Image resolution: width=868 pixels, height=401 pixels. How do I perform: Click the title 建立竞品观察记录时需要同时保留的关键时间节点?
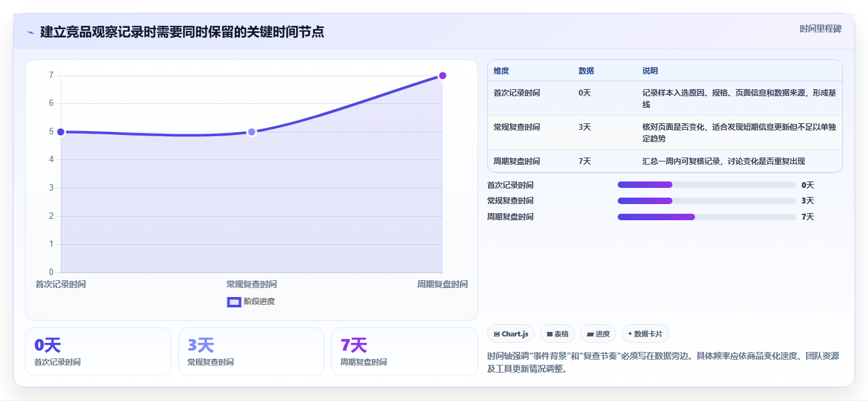[182, 32]
